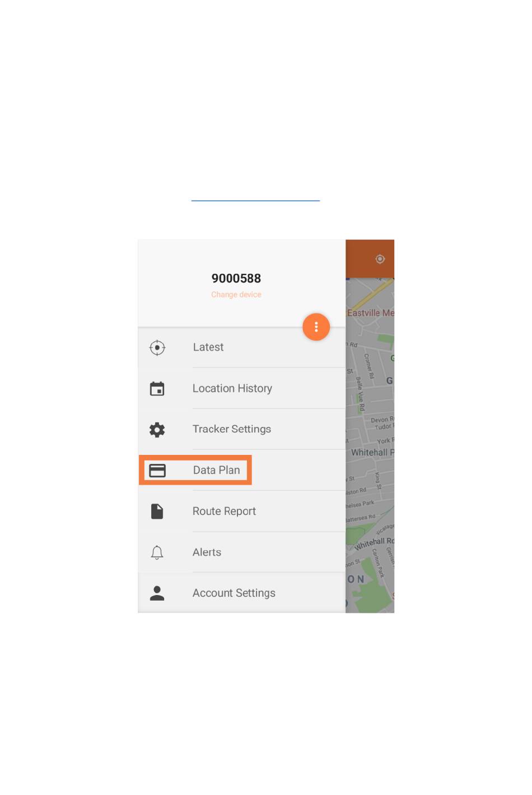Go to Tracker Settings menu entry

click(x=242, y=429)
